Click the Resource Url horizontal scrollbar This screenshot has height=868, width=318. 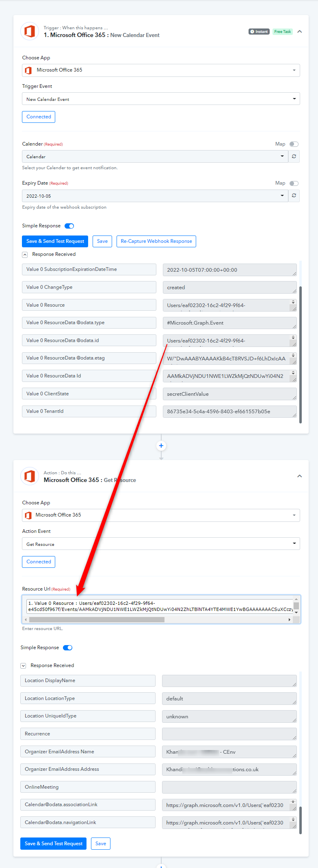click(x=97, y=619)
